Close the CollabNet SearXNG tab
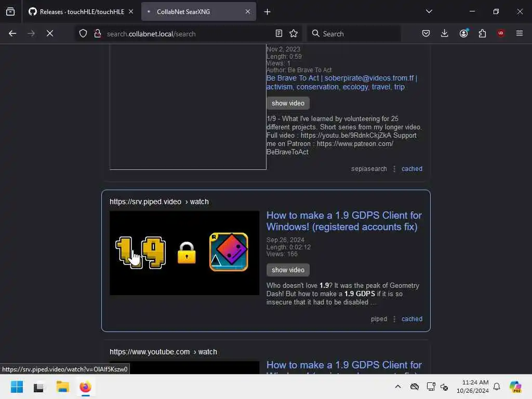Viewport: 532px width, 399px height. tap(248, 11)
